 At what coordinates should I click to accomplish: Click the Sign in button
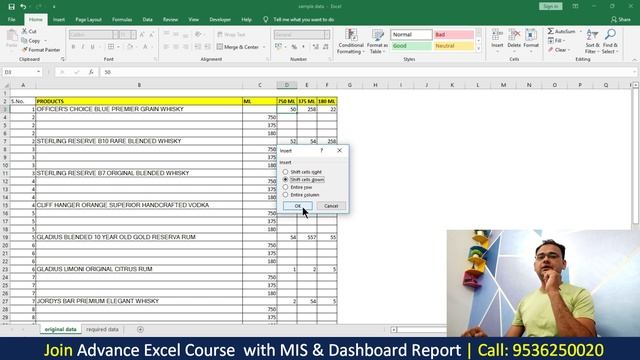pos(550,7)
